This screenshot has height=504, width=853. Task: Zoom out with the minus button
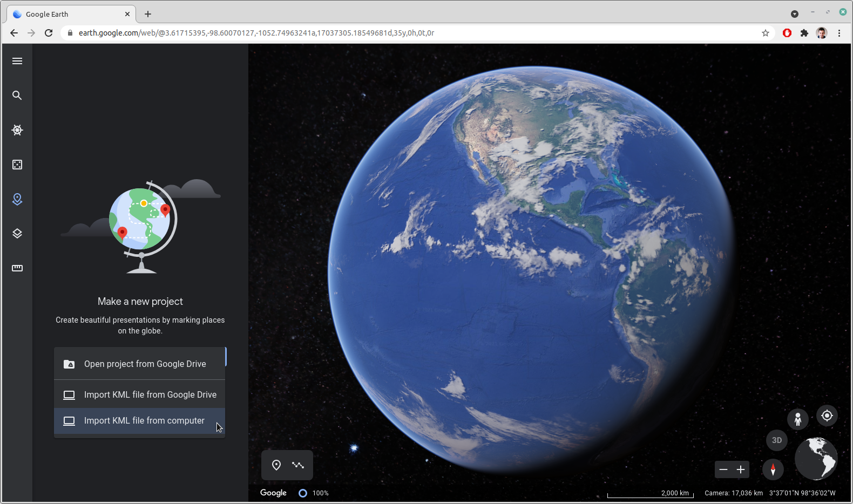[723, 469]
